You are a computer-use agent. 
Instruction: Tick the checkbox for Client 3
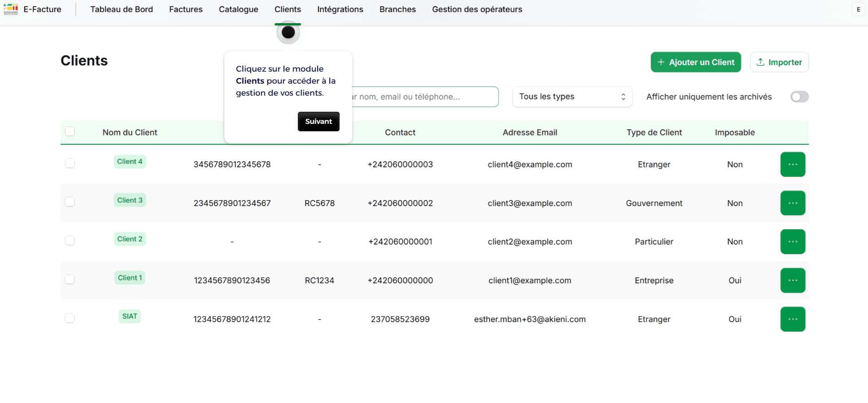pyautogui.click(x=70, y=202)
